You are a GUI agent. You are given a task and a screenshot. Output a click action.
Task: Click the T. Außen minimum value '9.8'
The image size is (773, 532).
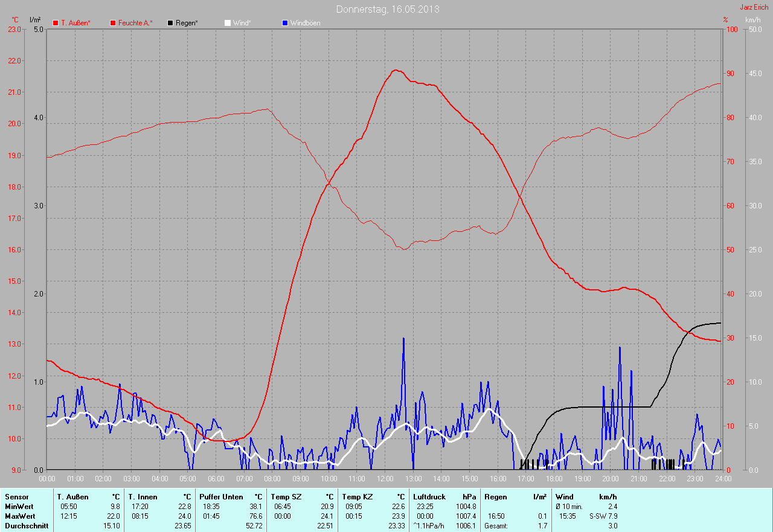[115, 507]
